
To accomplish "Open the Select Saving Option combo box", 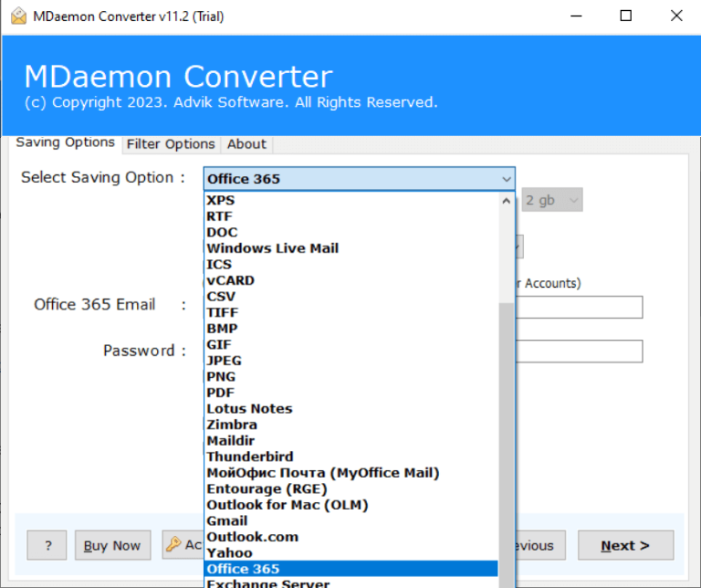I will 359,179.
